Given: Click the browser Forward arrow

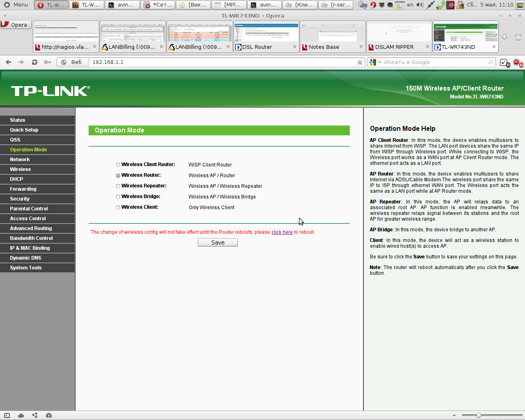Looking at the screenshot, I should click(21, 62).
